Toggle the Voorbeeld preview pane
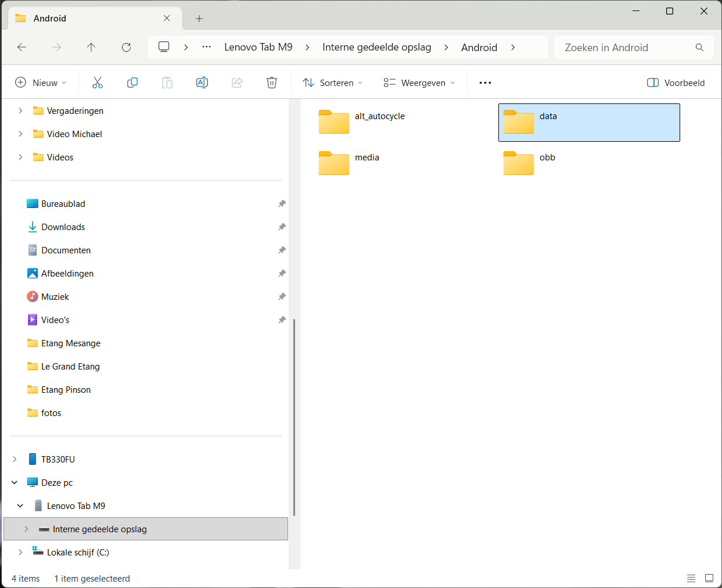 676,83
